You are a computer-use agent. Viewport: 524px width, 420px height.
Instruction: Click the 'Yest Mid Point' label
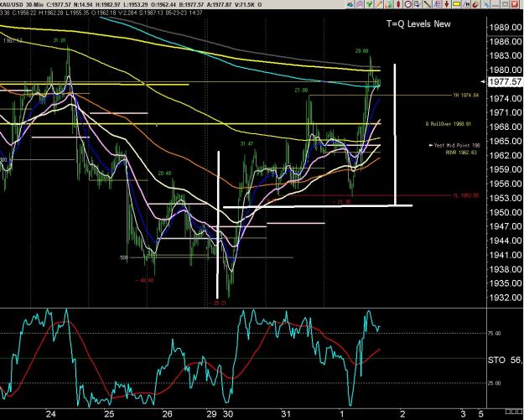pos(457,146)
